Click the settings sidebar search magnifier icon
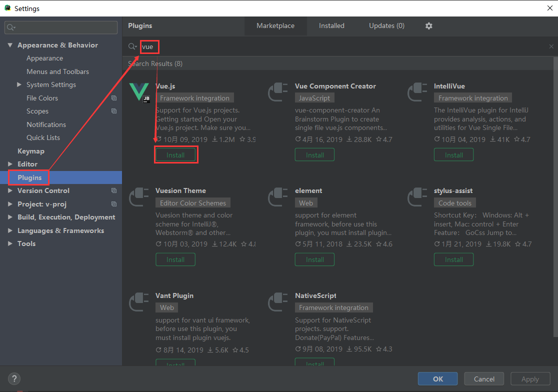This screenshot has height=392, width=558. click(11, 27)
